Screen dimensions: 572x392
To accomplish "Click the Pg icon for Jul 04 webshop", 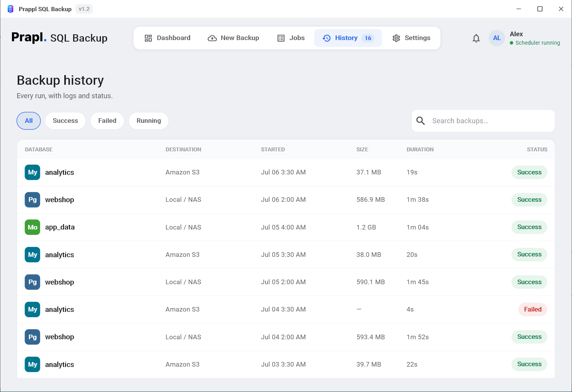I will point(33,337).
